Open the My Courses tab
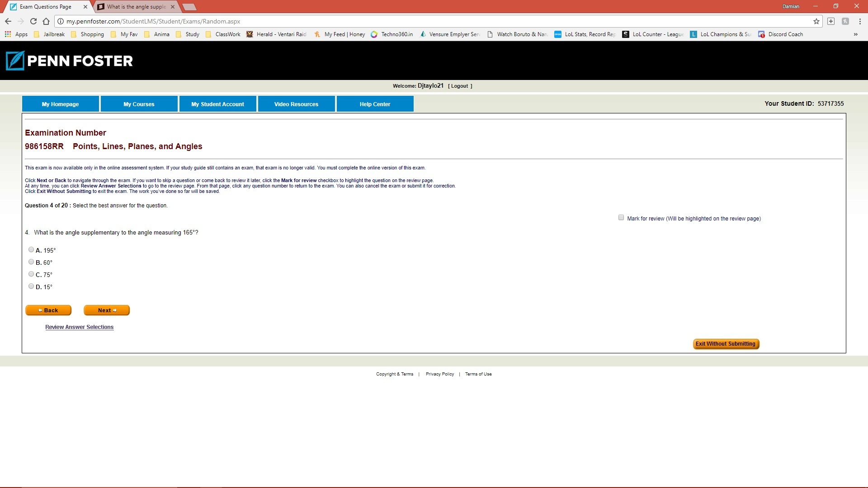Image resolution: width=868 pixels, height=488 pixels. click(x=139, y=104)
